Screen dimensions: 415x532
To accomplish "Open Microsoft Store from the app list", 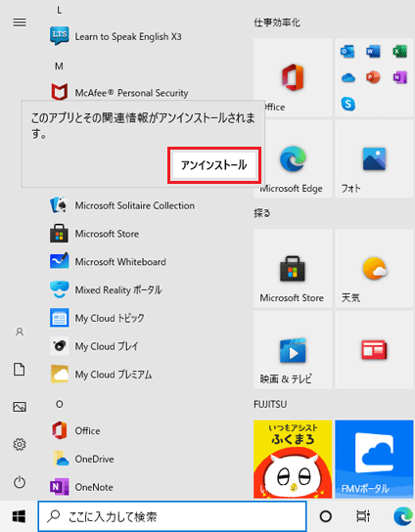I will [94, 234].
